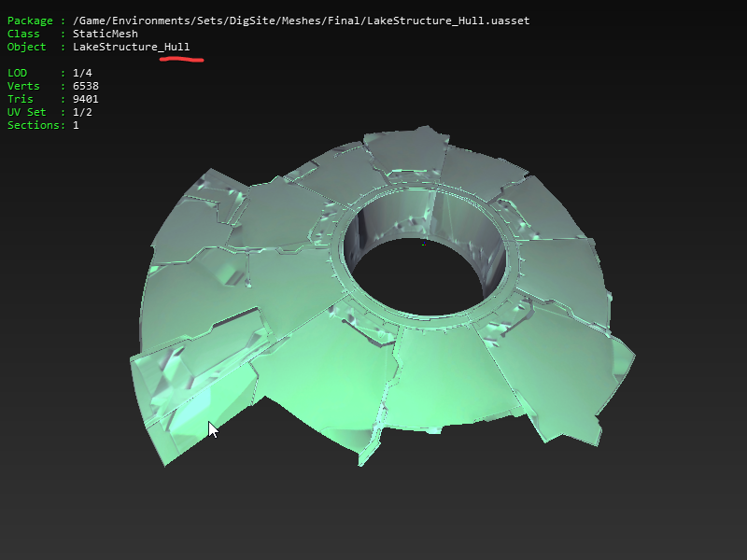Click the Tris value 9401

coord(86,99)
